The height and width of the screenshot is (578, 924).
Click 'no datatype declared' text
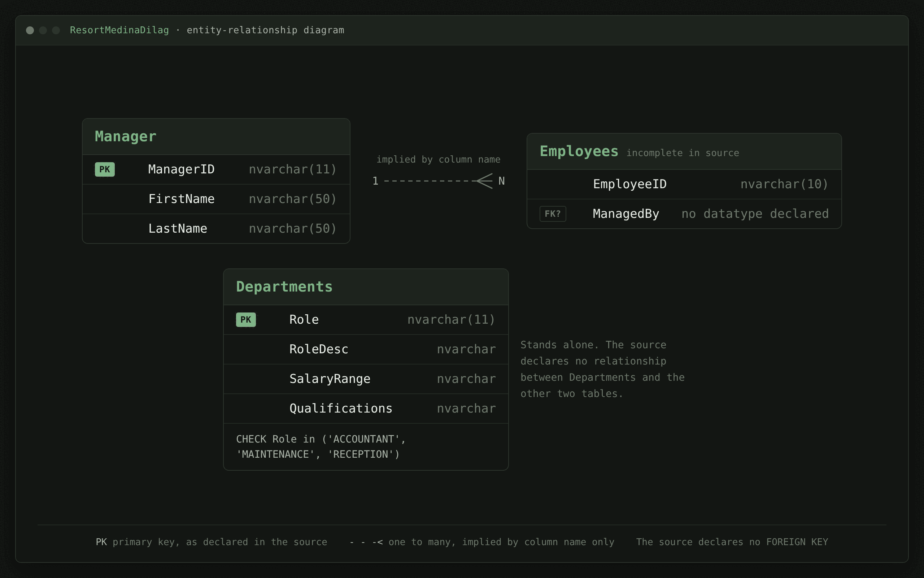coord(755,214)
